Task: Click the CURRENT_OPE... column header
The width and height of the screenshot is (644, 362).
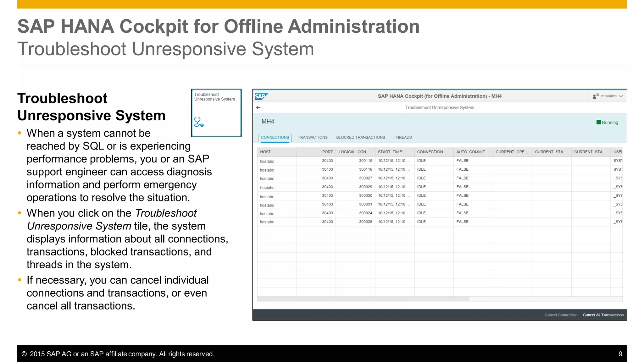Action: [x=513, y=152]
